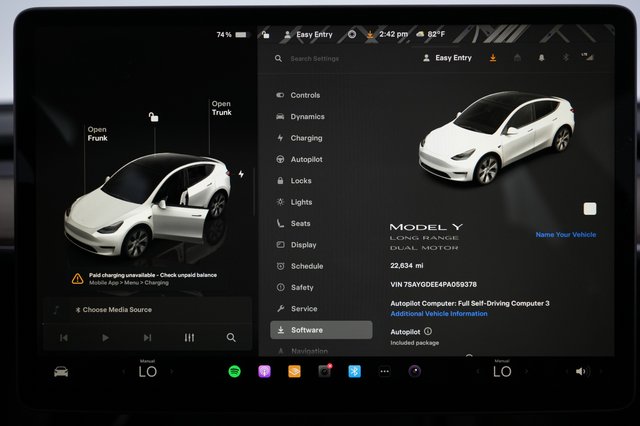Image resolution: width=640 pixels, height=426 pixels.
Task: Open the orange books app icon
Action: (x=294, y=371)
